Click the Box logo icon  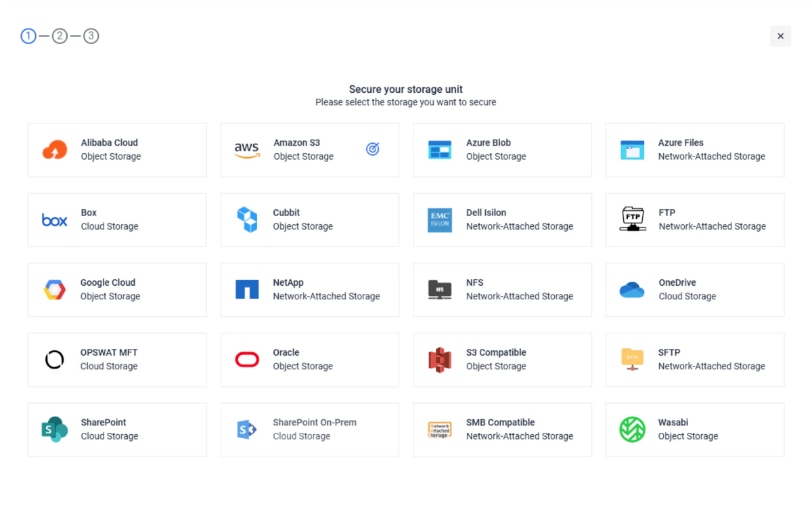[55, 220]
